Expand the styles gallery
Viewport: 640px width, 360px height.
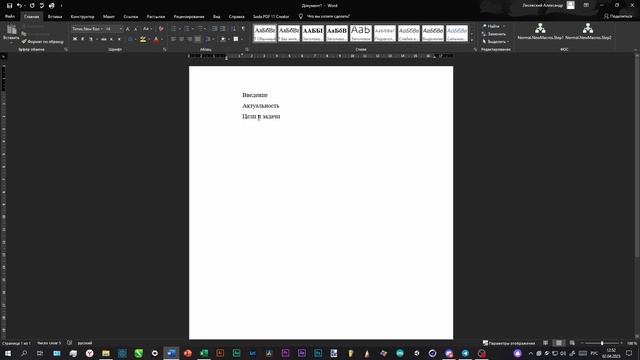472,40
